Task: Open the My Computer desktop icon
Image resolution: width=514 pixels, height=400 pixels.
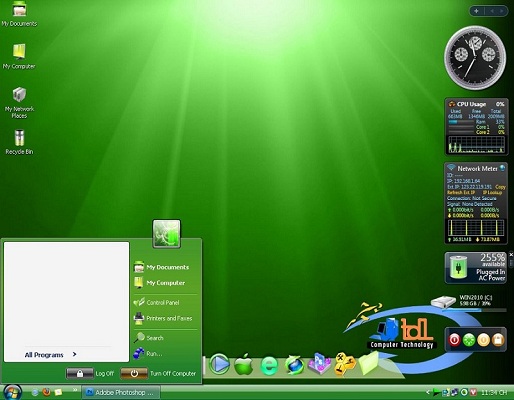Action: (x=19, y=57)
